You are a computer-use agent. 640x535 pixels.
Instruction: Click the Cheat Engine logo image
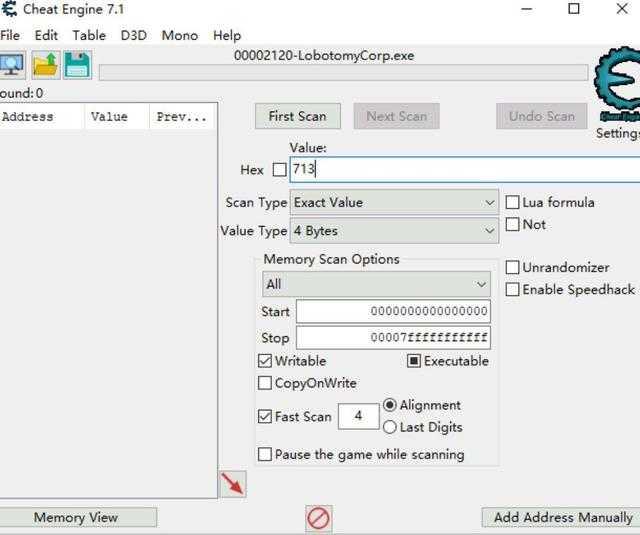tap(618, 84)
